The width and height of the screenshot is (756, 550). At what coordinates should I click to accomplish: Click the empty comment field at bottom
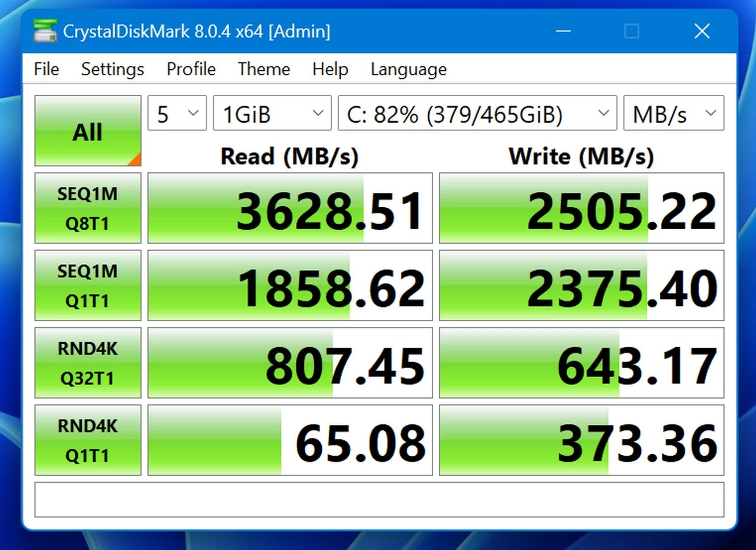pos(379,500)
